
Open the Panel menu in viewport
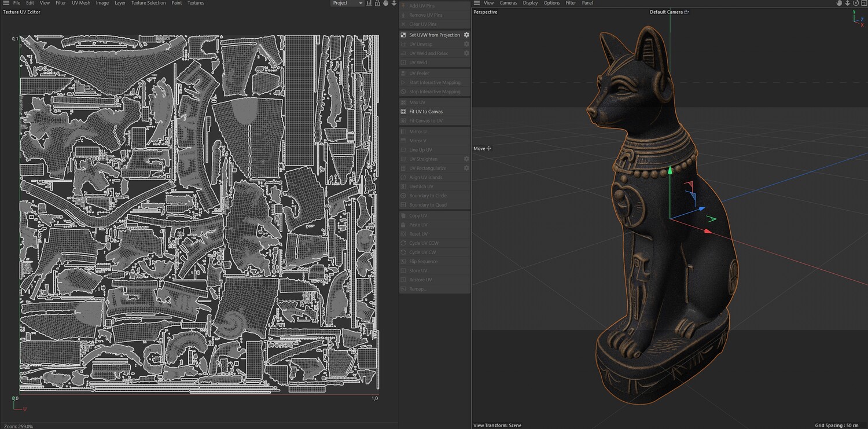point(587,3)
